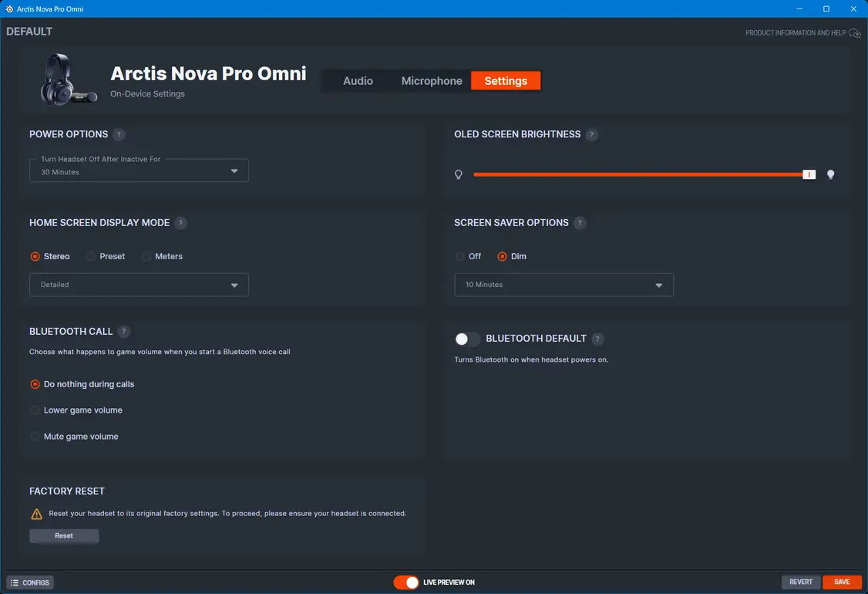Click the bright light bulb brightness icon
Image resolution: width=868 pixels, height=594 pixels.
pyautogui.click(x=830, y=174)
